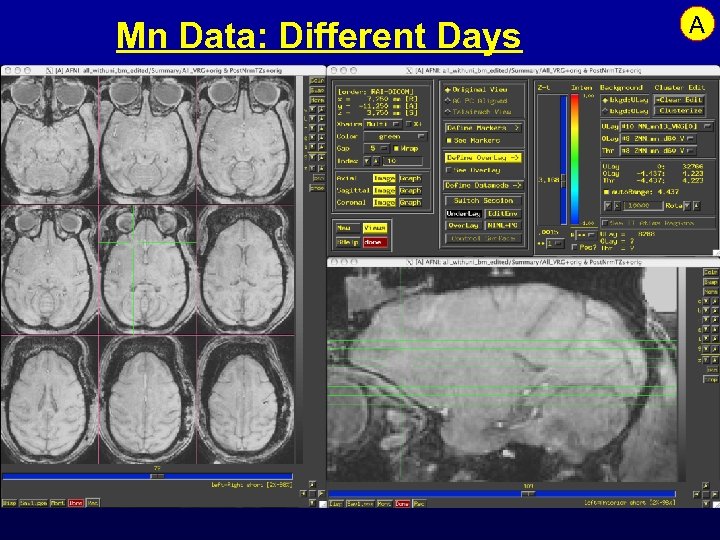Open threshold ** power dropdown
This screenshot has height=540, width=720.
tap(556, 243)
